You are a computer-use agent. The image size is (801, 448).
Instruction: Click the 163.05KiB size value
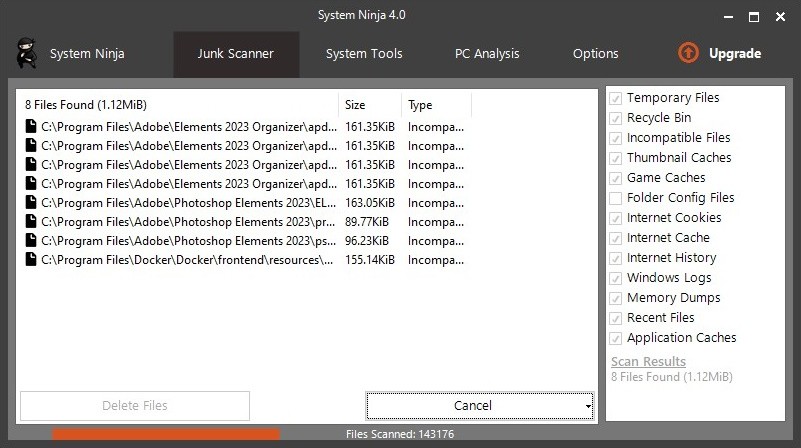[370, 203]
